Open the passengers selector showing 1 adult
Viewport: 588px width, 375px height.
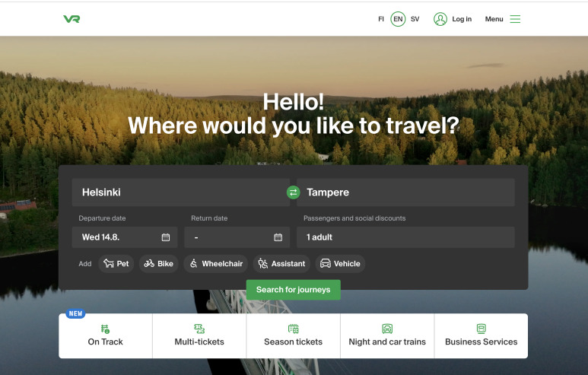(x=405, y=237)
